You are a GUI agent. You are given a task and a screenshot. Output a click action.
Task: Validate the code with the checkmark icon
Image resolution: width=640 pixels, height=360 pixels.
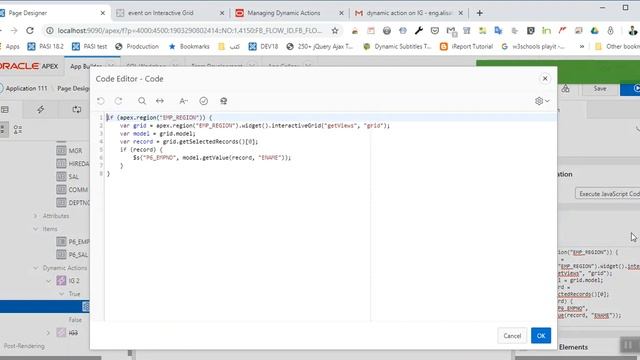(203, 101)
